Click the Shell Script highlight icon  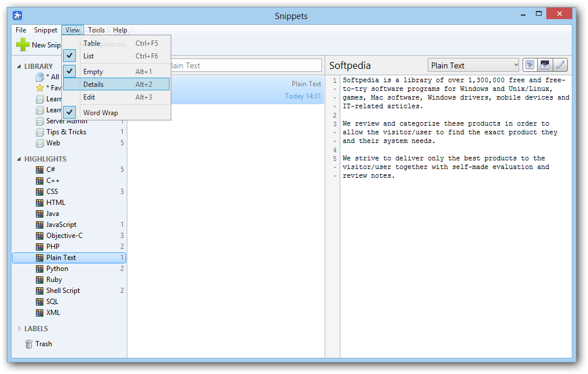39,291
